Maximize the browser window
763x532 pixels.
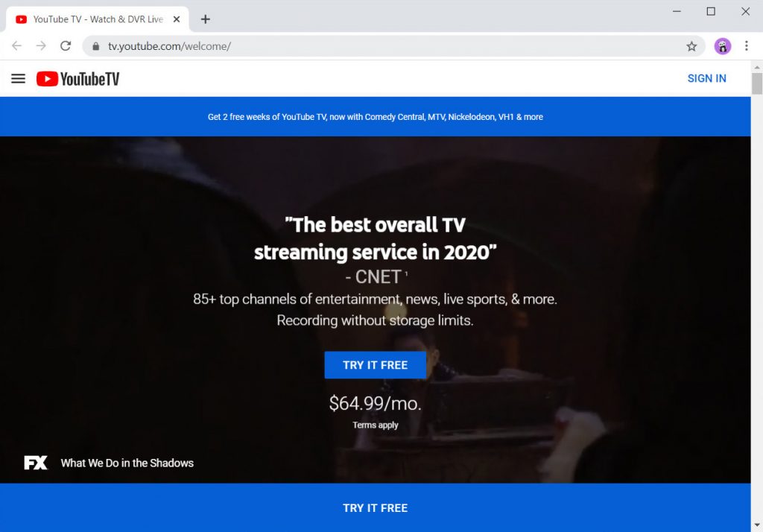pyautogui.click(x=711, y=11)
